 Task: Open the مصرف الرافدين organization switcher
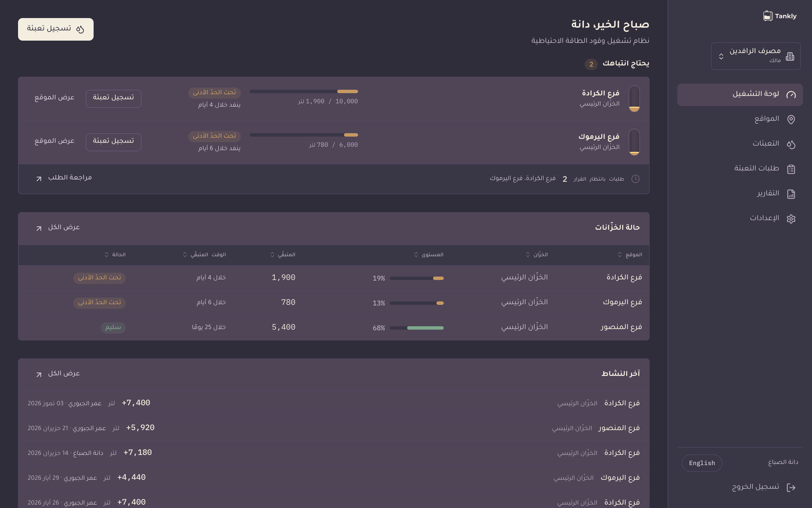click(x=756, y=56)
